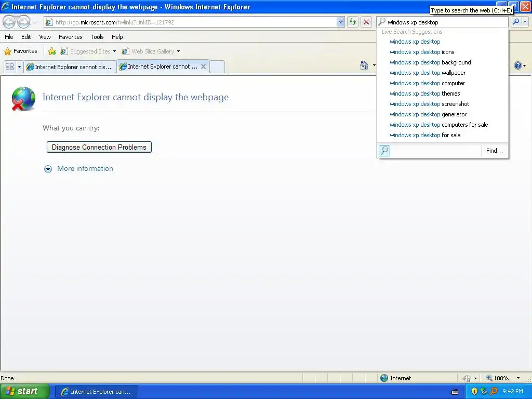The image size is (532, 399).
Task: Open the zoom level 100% control
Action: (498, 378)
